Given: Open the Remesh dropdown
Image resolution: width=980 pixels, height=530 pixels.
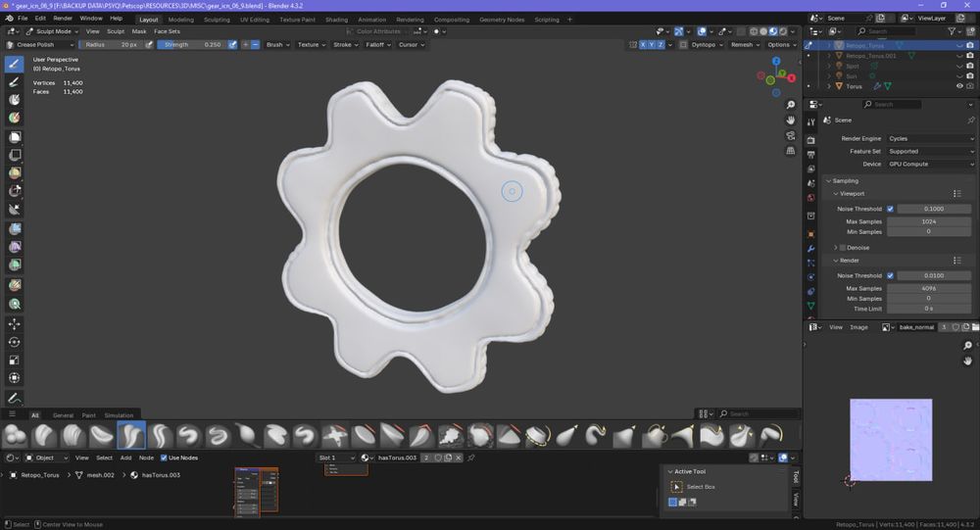Looking at the screenshot, I should 745,45.
